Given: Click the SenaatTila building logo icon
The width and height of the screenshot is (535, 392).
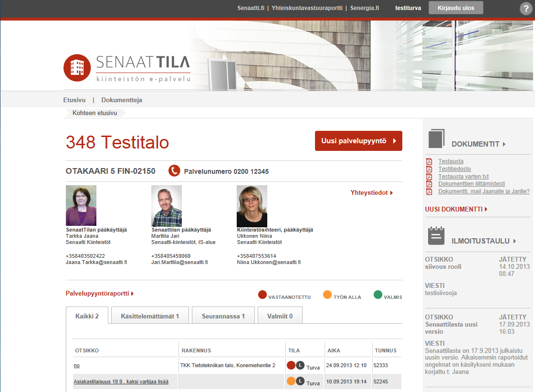Looking at the screenshot, I should (77, 68).
